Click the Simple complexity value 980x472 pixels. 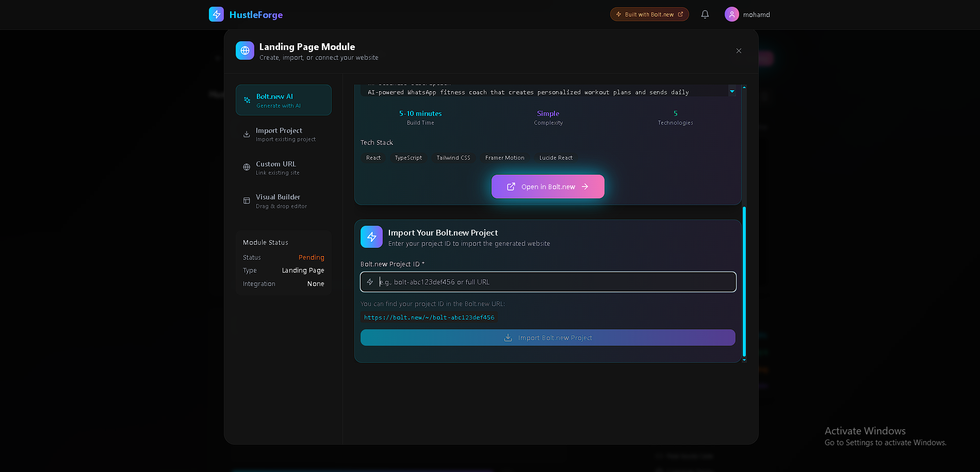pos(548,113)
